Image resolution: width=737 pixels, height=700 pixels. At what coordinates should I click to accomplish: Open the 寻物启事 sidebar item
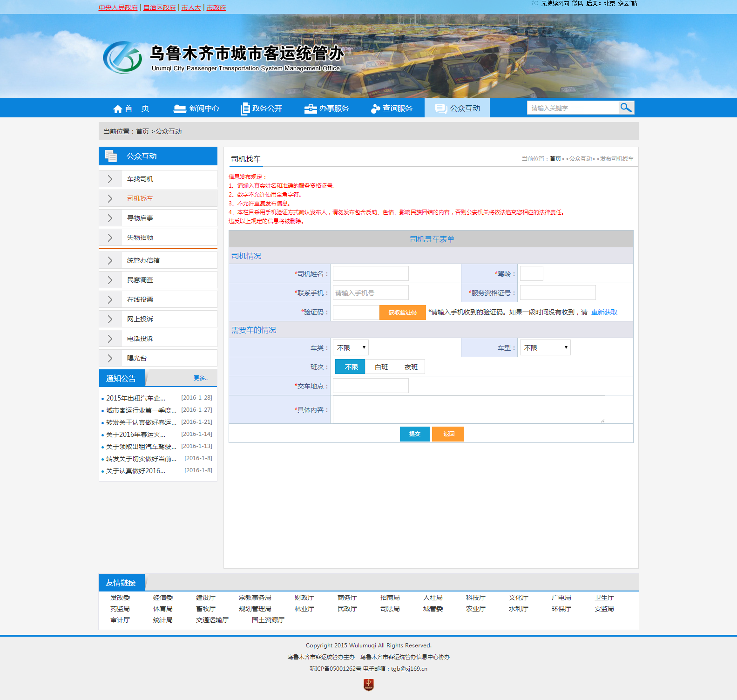(x=140, y=218)
